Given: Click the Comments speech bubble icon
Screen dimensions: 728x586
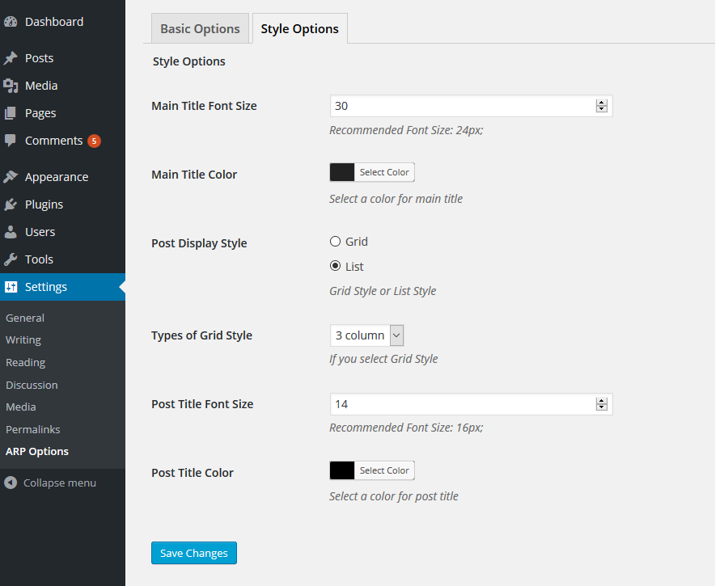Looking at the screenshot, I should [11, 141].
